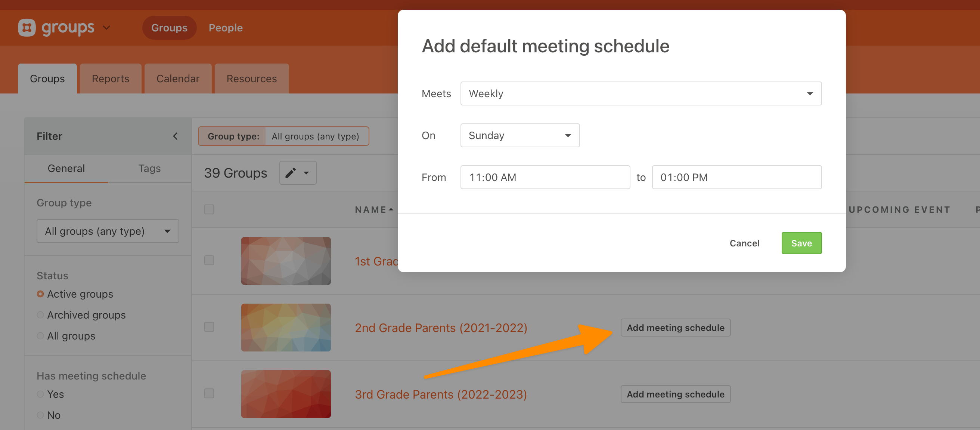
Task: Click the groups app logo icon
Action: tap(27, 28)
